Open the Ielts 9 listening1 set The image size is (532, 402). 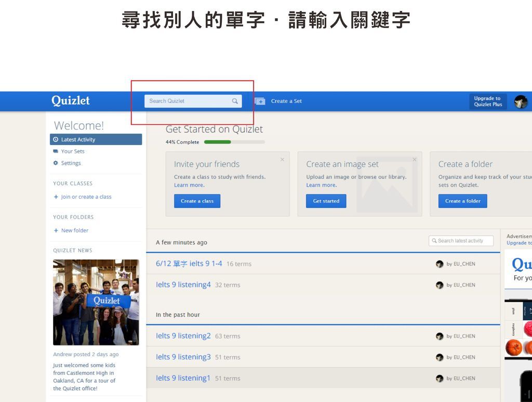pos(183,378)
